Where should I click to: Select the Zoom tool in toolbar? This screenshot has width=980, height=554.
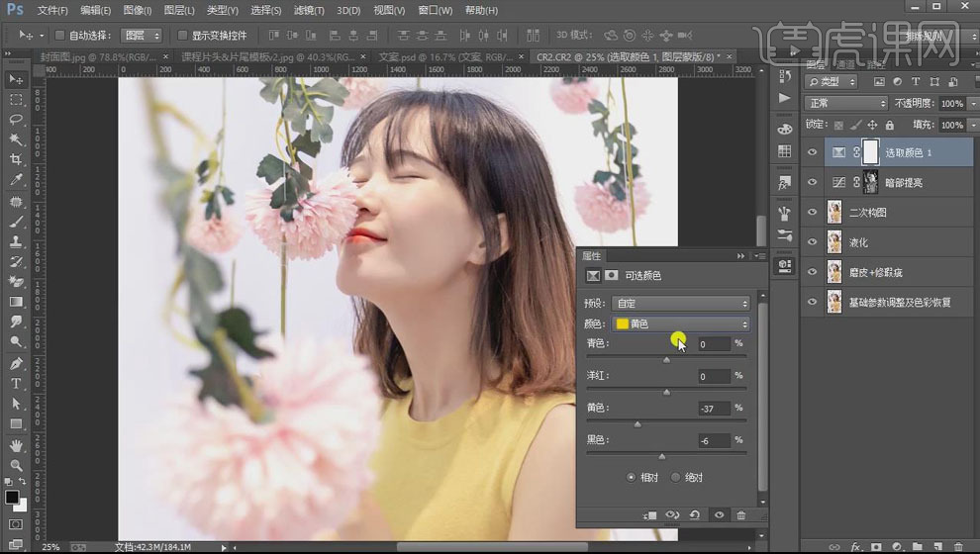point(16,465)
